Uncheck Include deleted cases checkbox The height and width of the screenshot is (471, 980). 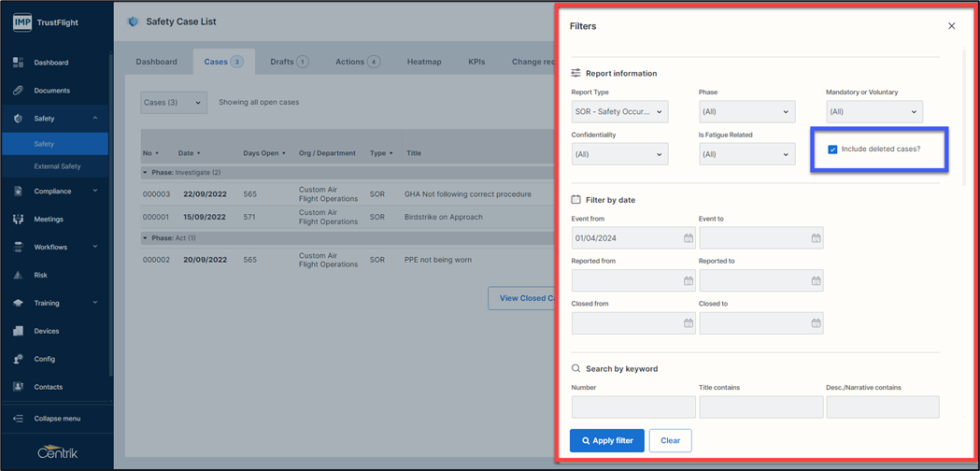coord(832,150)
